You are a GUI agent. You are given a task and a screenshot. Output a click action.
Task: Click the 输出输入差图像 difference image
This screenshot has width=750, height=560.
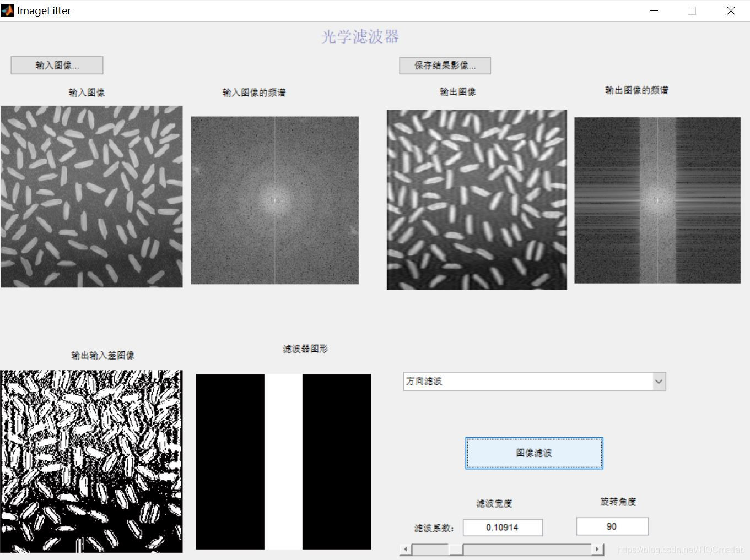[92, 461]
